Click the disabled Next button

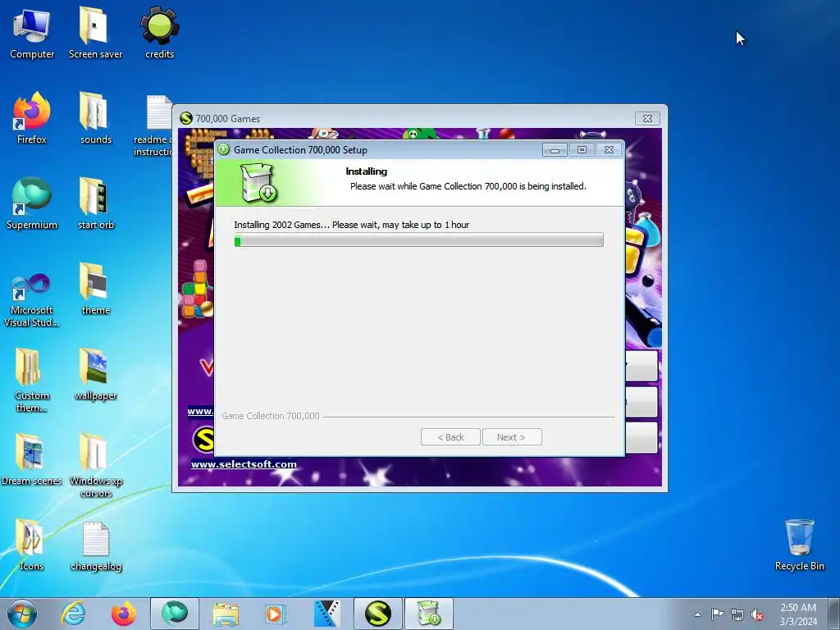[x=512, y=437]
